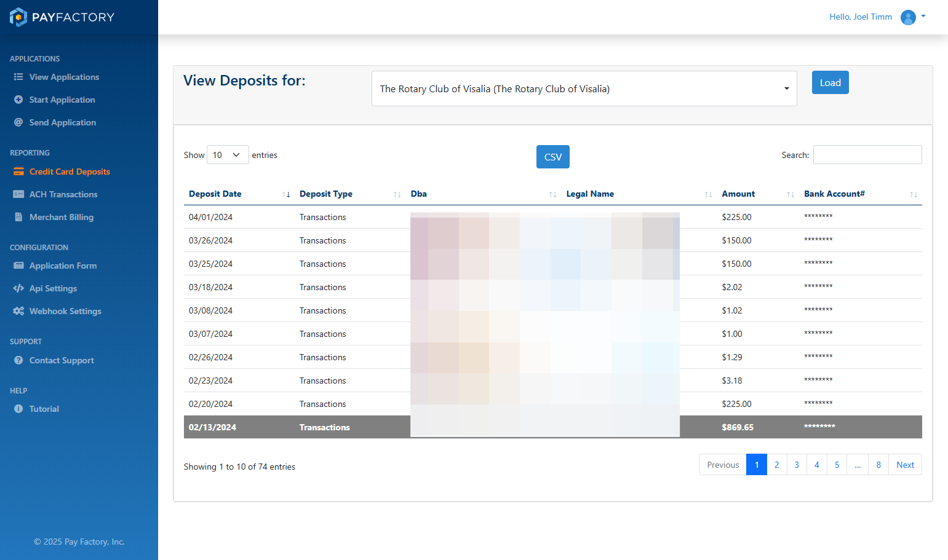Screen dimensions: 948x560
Task: Click the Contact Support question icon
Action: coord(18,360)
